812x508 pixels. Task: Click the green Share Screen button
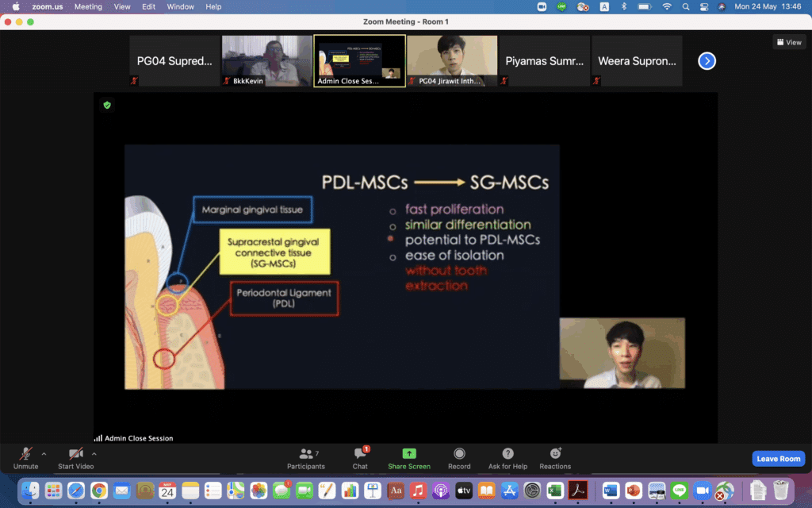(x=409, y=458)
